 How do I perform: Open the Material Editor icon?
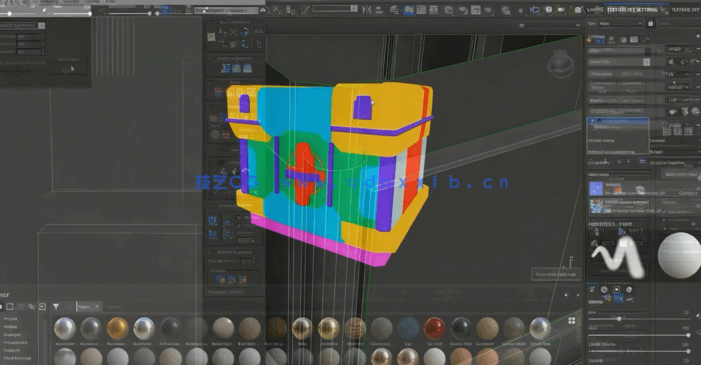[448, 10]
